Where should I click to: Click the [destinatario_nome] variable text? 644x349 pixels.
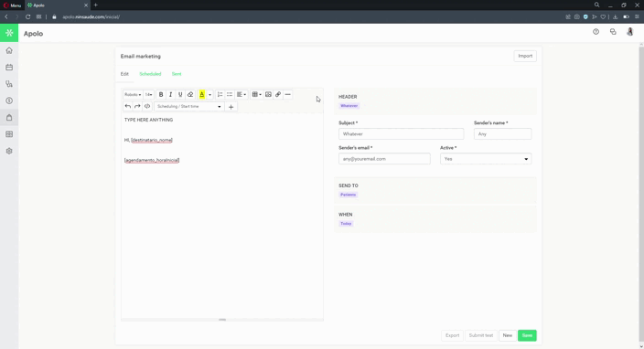pyautogui.click(x=152, y=141)
